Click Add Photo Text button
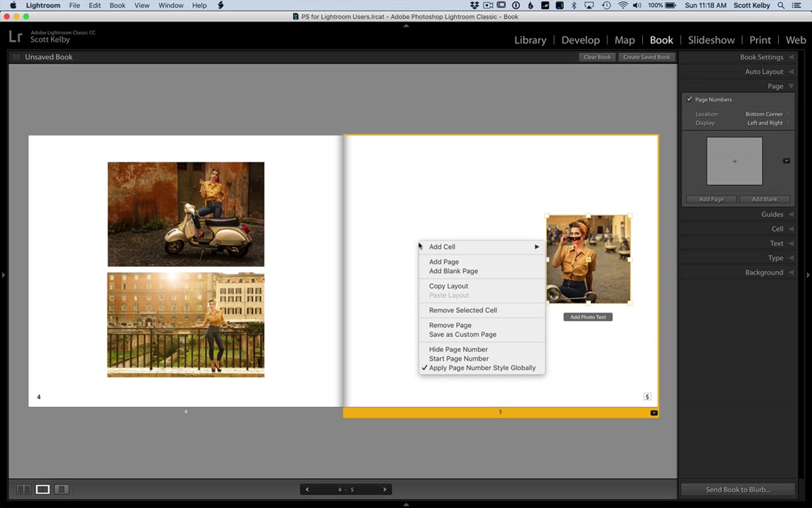Image resolution: width=812 pixels, height=508 pixels. click(x=588, y=317)
